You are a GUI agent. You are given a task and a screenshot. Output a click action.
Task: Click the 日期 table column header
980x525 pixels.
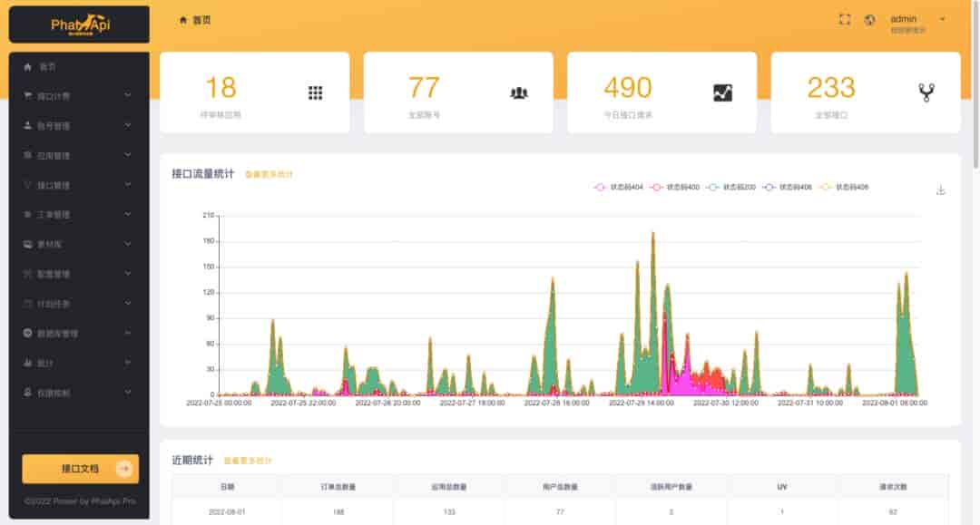[x=227, y=486]
